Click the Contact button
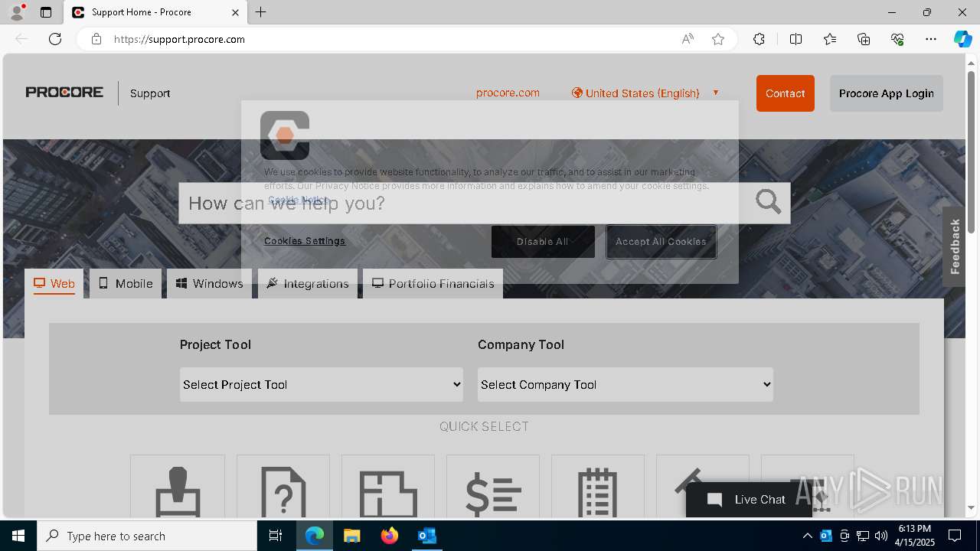The width and height of the screenshot is (980, 551). tap(786, 93)
